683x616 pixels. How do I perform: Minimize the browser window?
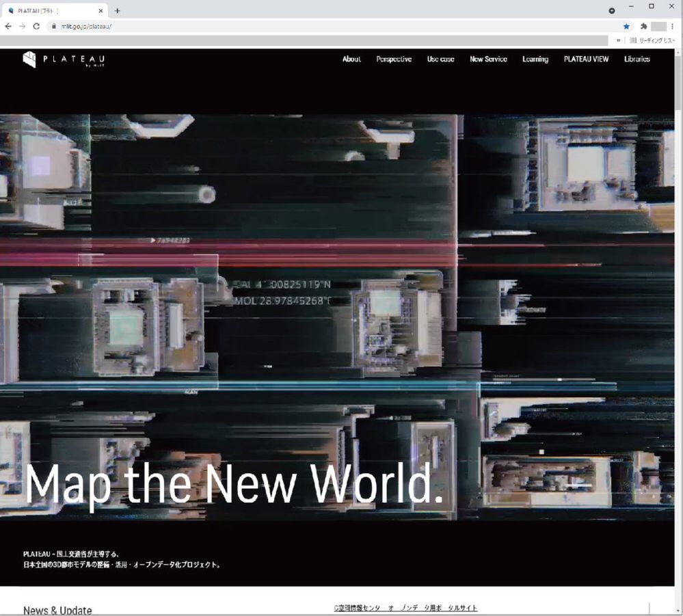631,7
